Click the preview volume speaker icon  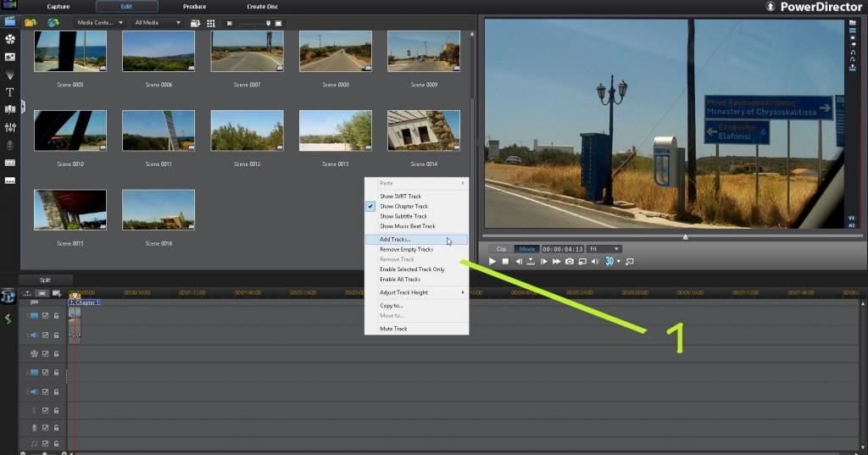click(x=595, y=261)
